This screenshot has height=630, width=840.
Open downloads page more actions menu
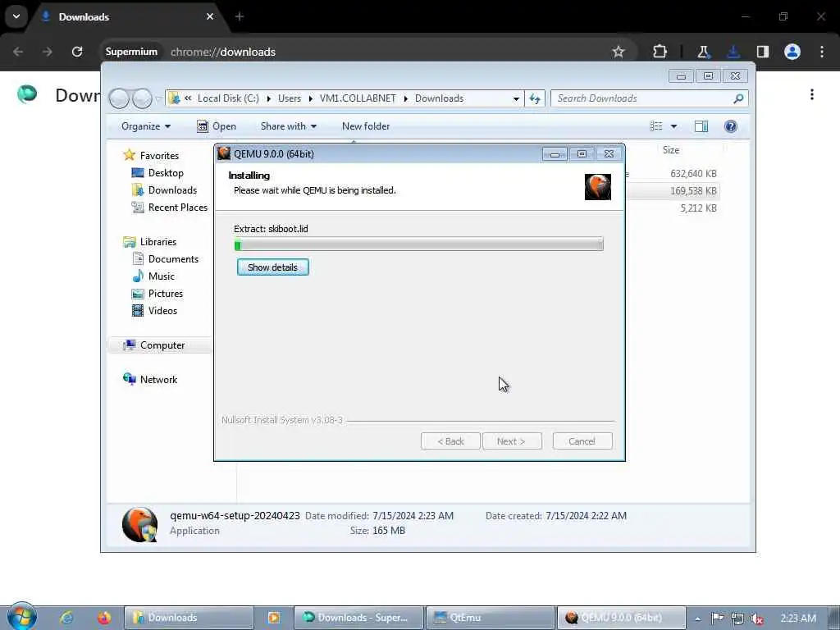tap(812, 95)
